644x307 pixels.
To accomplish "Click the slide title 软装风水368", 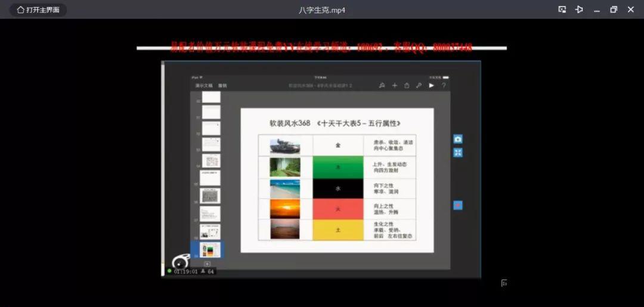I will click(x=290, y=123).
